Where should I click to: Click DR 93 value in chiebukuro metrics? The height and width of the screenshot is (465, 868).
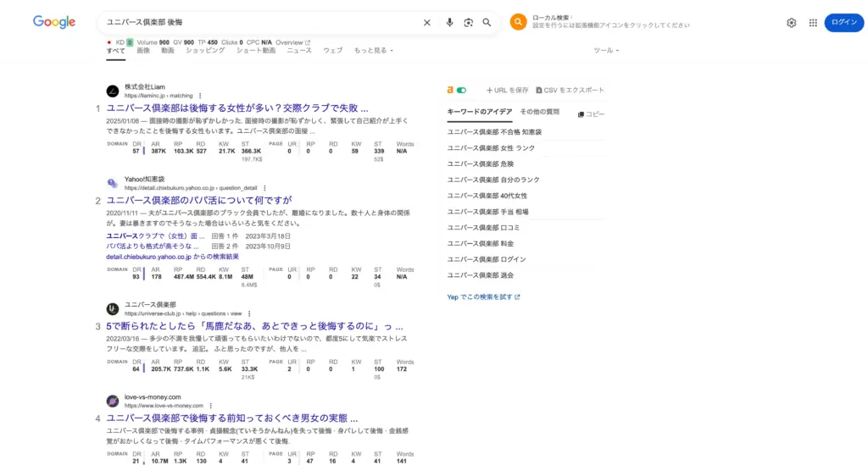(136, 276)
